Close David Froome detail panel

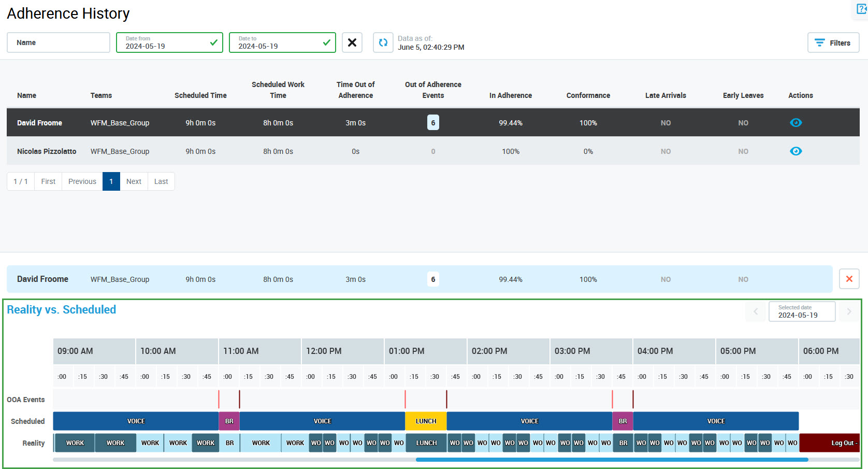pyautogui.click(x=849, y=279)
